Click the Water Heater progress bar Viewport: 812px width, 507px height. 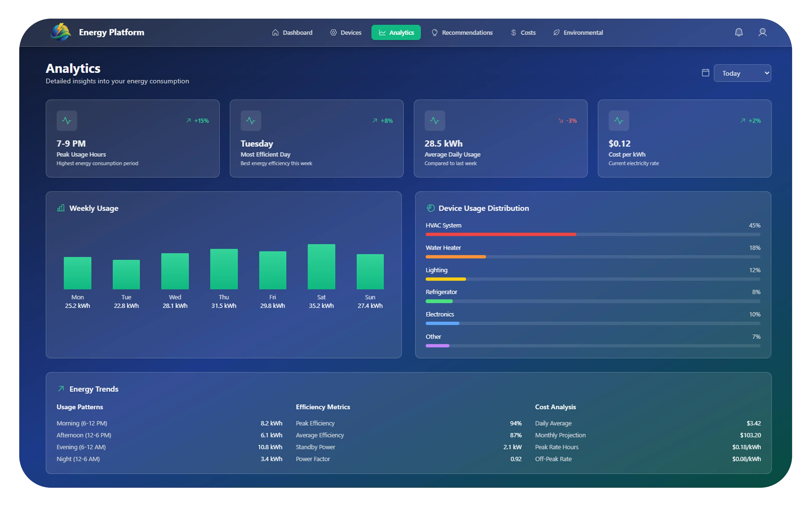(592, 257)
